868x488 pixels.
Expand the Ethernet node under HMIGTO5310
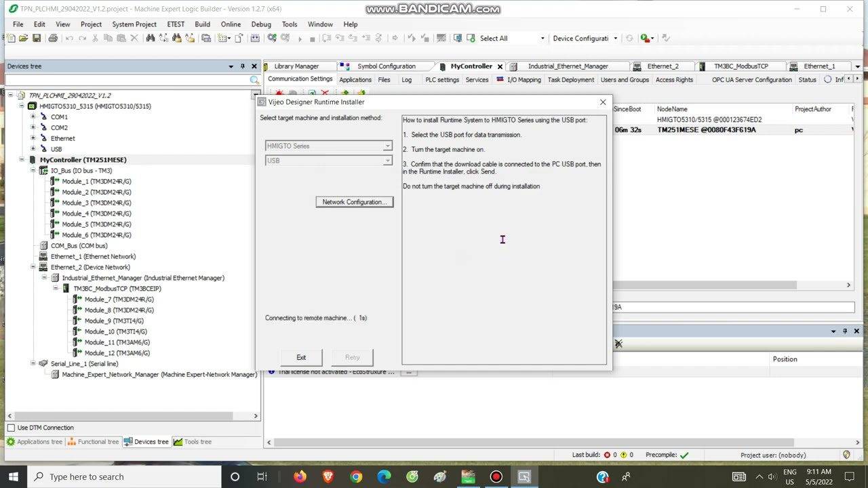tap(33, 138)
